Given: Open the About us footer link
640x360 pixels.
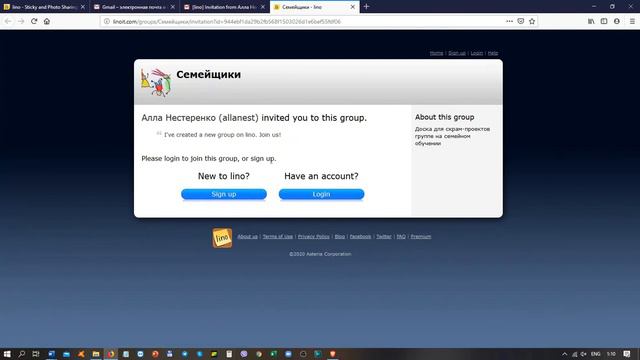Looking at the screenshot, I should pos(247,237).
